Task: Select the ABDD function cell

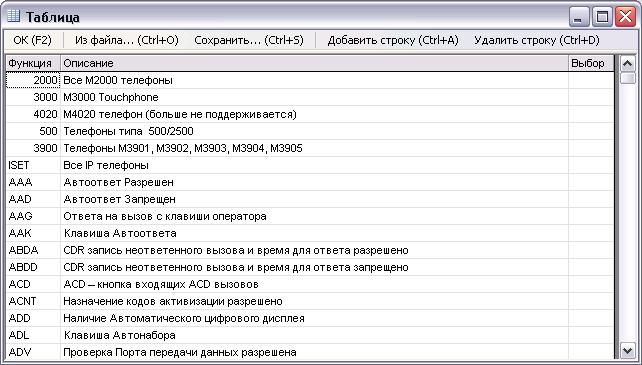Action: (33, 268)
